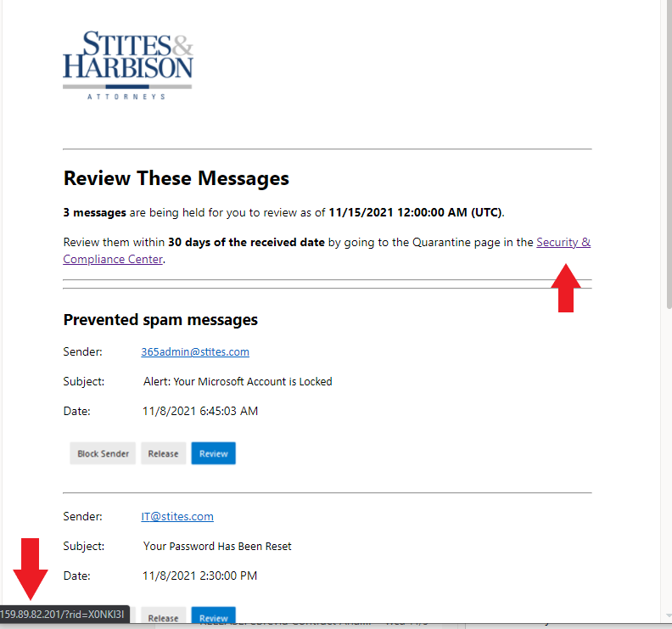Review the 'Your Microsoft Account is Locked' message

tap(213, 453)
